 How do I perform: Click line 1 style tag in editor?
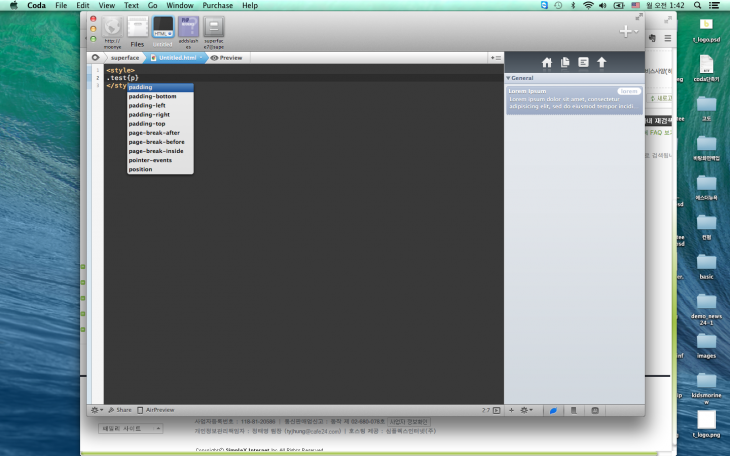pos(120,70)
